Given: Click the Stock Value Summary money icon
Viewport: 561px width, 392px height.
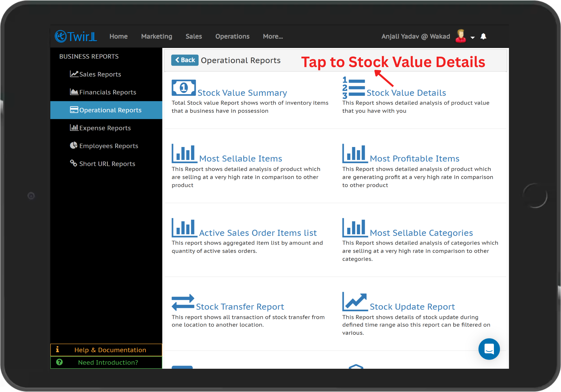Looking at the screenshot, I should (x=184, y=88).
